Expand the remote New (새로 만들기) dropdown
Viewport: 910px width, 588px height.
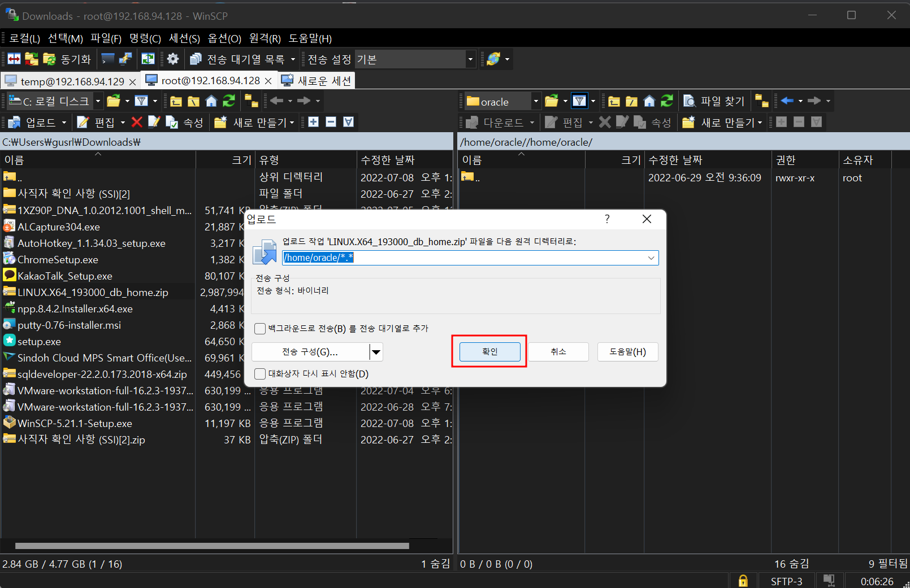pyautogui.click(x=760, y=123)
